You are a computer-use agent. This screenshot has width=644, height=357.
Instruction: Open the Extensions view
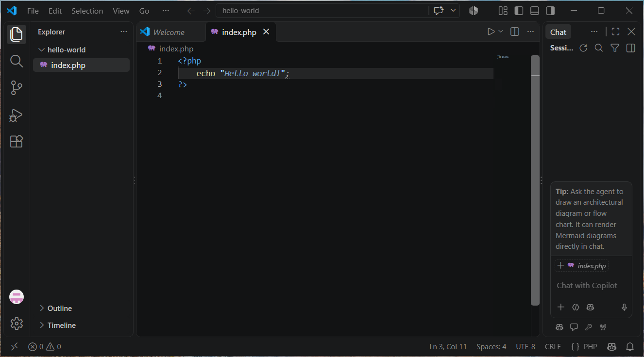pos(17,141)
